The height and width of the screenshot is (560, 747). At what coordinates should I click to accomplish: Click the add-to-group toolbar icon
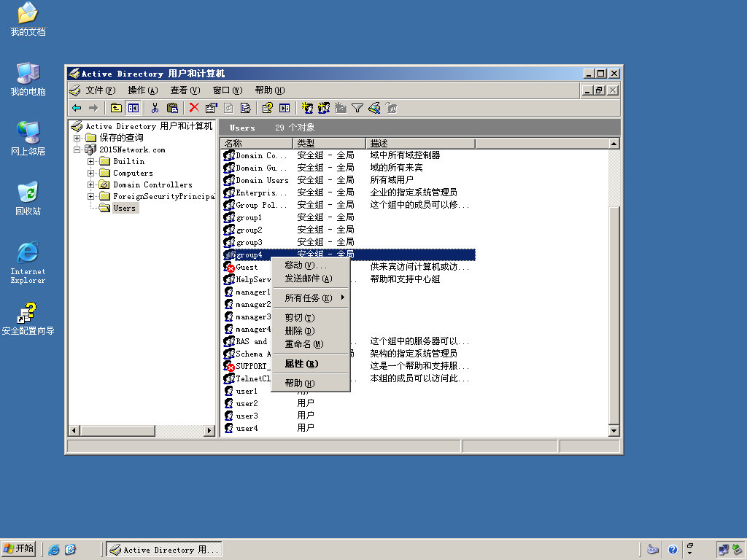pos(392,108)
